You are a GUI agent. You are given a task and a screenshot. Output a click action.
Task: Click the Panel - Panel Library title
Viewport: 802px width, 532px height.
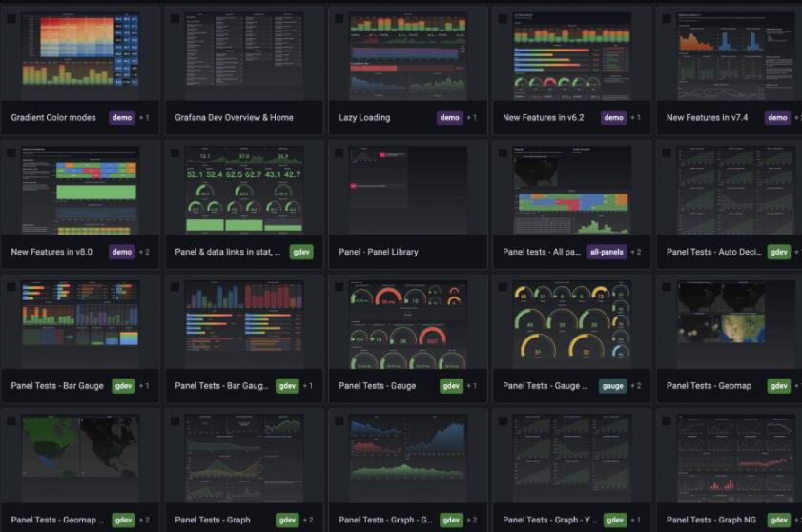click(378, 252)
